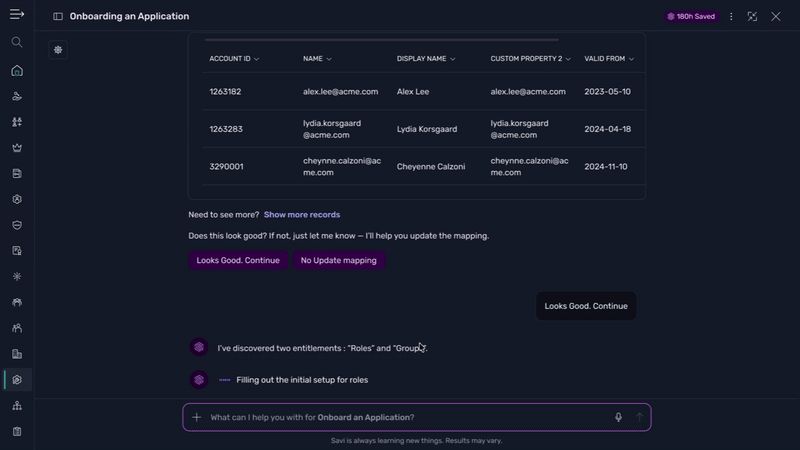This screenshot has height=450, width=800.
Task: Open the shield icon in the sidebar
Action: click(17, 225)
